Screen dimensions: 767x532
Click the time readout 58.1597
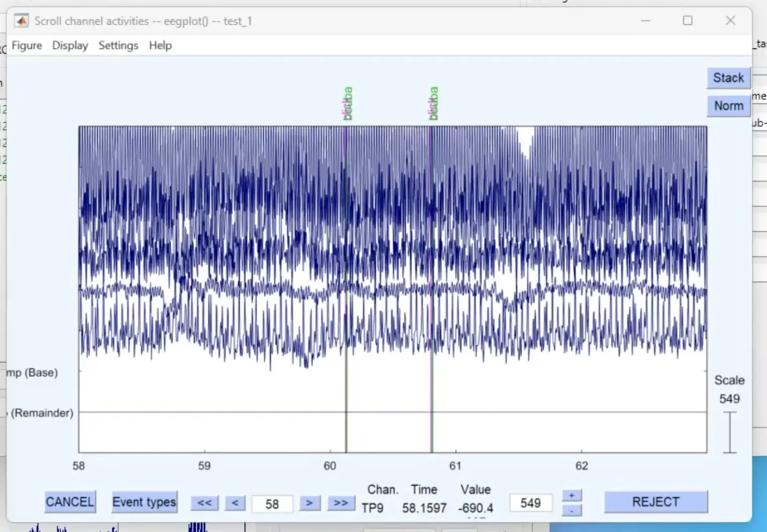(x=424, y=508)
